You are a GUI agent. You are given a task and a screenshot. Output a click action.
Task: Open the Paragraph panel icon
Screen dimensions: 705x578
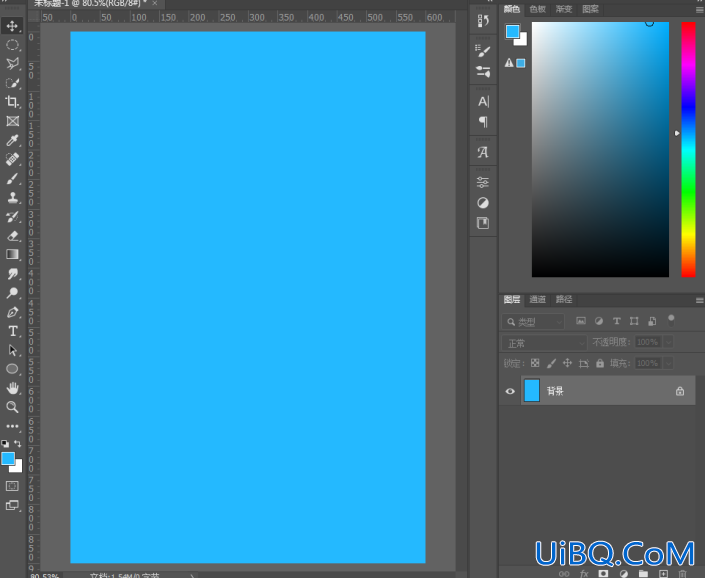click(483, 122)
